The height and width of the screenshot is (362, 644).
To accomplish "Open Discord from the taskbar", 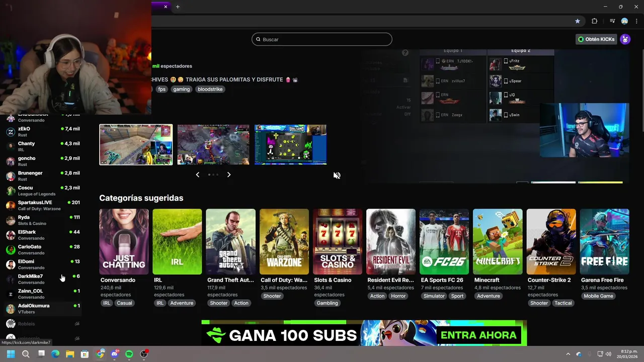I will (x=115, y=354).
